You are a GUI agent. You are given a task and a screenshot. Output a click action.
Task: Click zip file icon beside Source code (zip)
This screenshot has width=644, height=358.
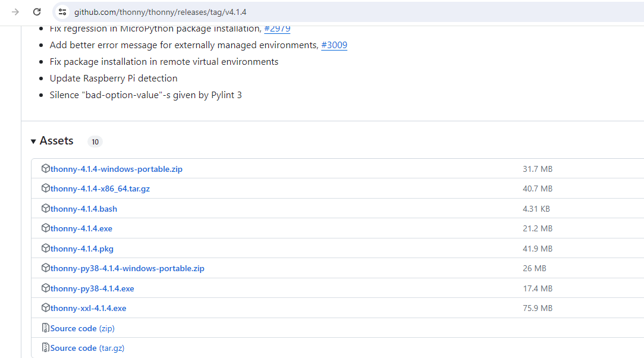(x=46, y=328)
